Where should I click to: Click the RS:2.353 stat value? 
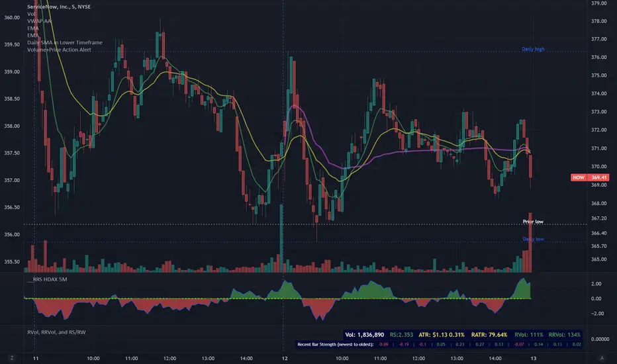(x=401, y=334)
